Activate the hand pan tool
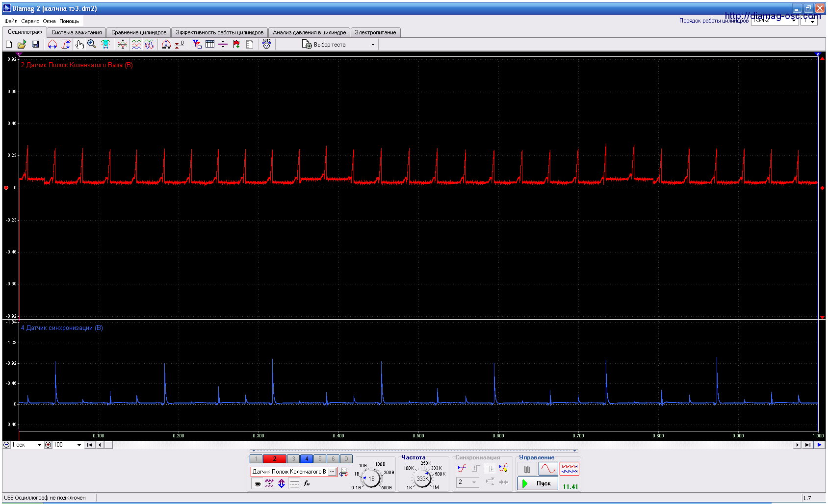 click(x=79, y=44)
